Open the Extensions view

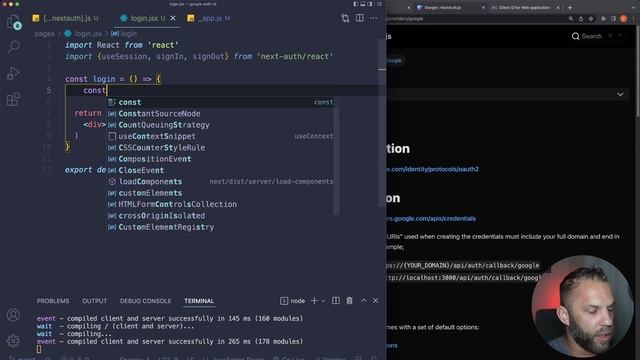[13, 99]
